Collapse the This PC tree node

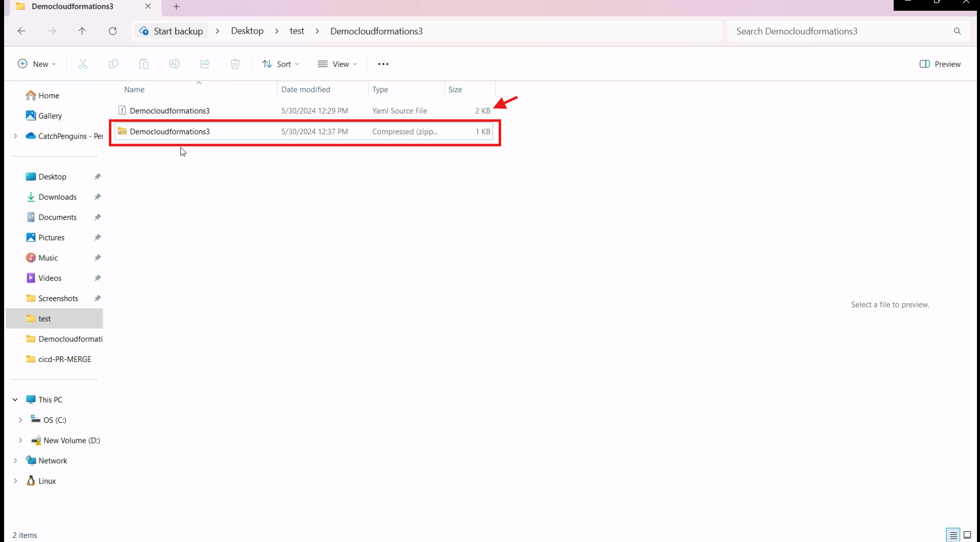(15, 399)
